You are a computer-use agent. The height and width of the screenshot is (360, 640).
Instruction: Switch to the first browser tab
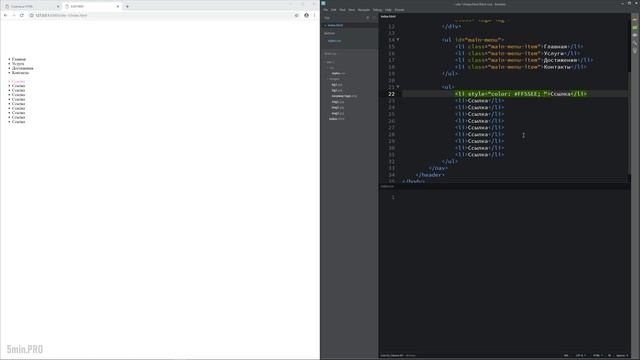point(31,7)
